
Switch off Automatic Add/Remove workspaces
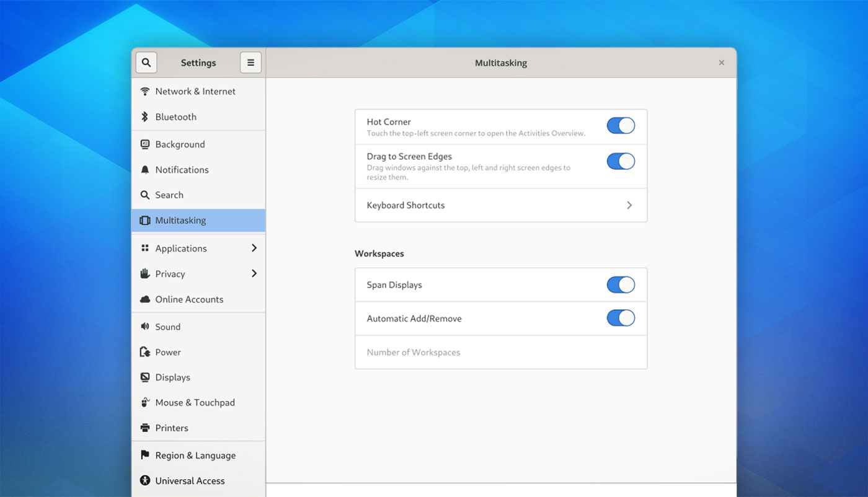tap(620, 319)
